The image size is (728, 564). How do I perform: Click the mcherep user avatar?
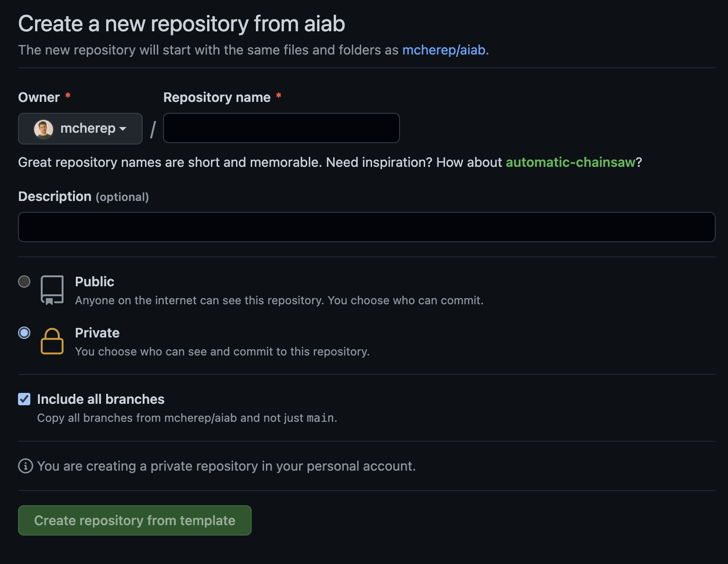(44, 129)
